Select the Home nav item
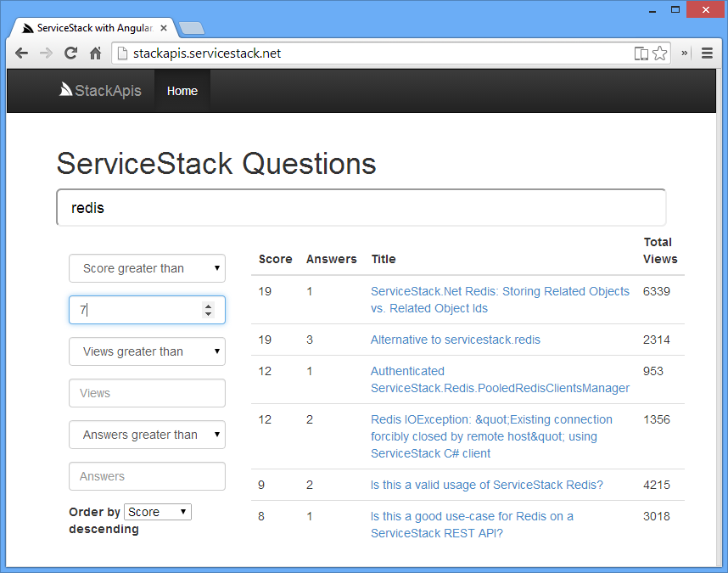 tap(182, 91)
